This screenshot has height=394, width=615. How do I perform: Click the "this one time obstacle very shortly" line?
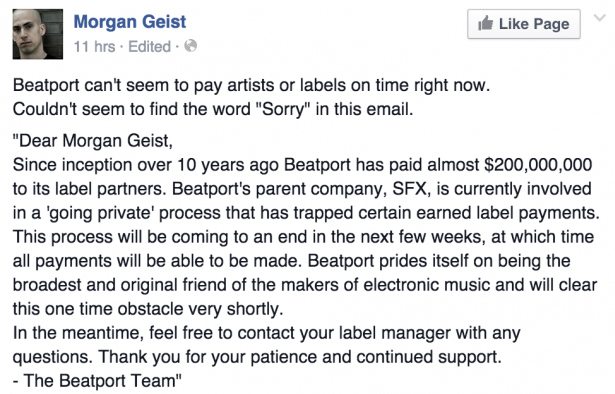[x=148, y=309]
